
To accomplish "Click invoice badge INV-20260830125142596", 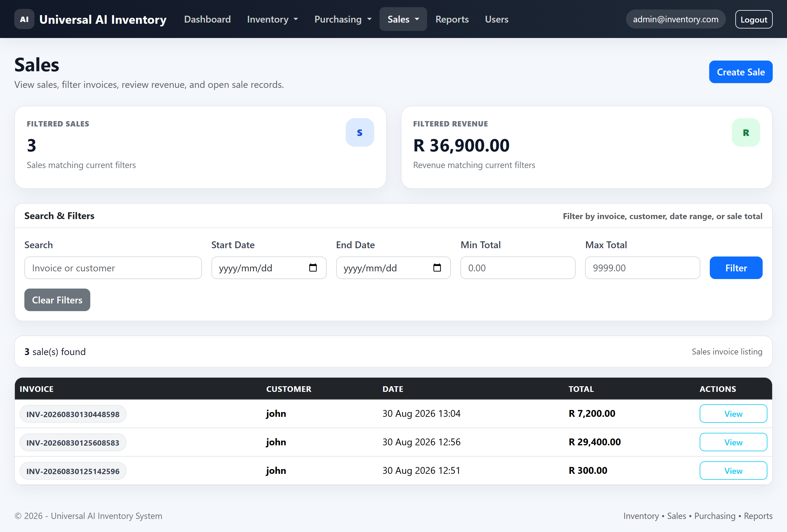I will click(x=73, y=471).
